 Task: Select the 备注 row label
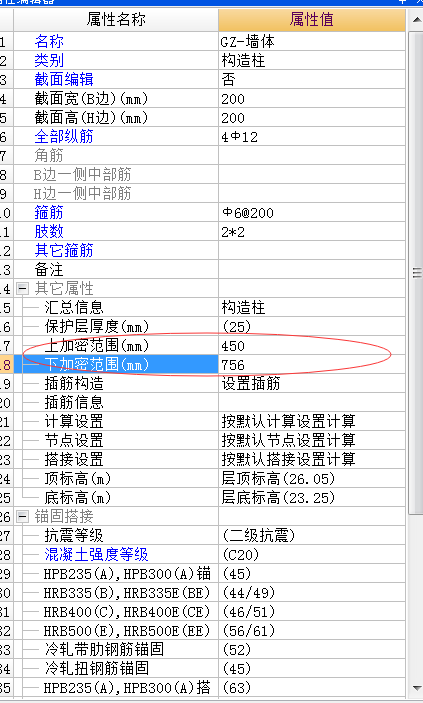point(49,269)
